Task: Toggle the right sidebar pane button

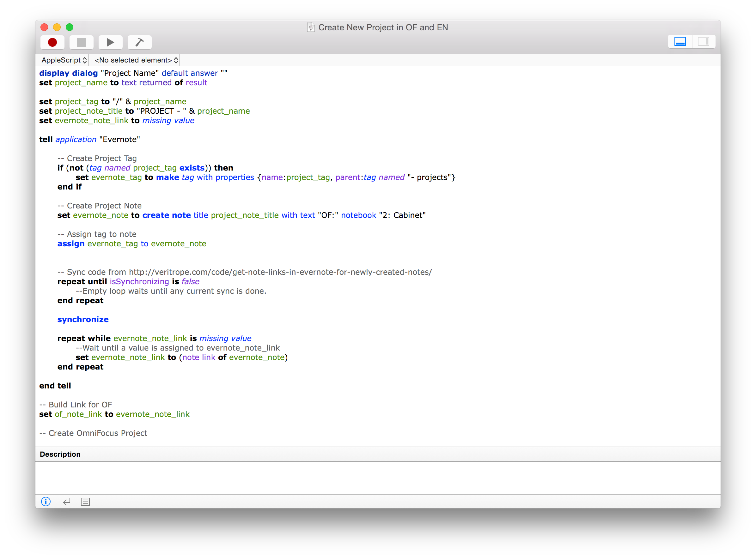Action: click(x=704, y=42)
